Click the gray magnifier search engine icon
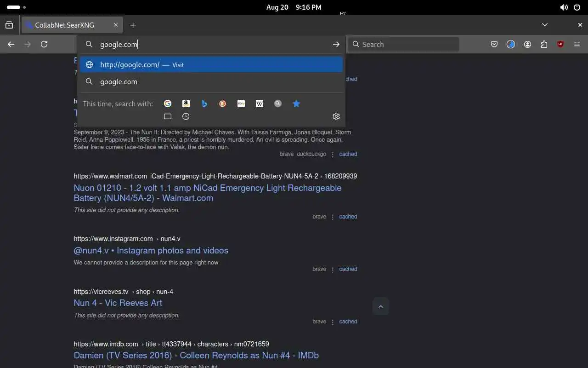Viewport: 588px width, 368px height. click(x=278, y=103)
